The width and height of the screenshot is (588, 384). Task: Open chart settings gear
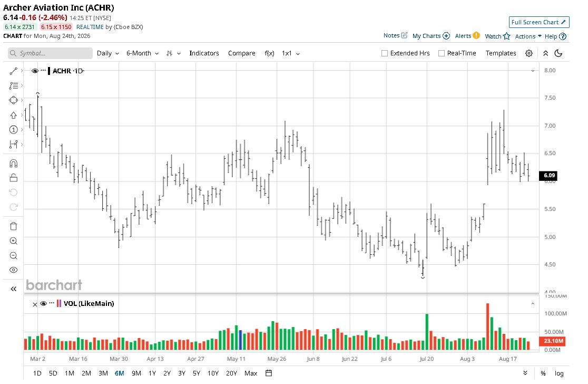[x=529, y=53]
